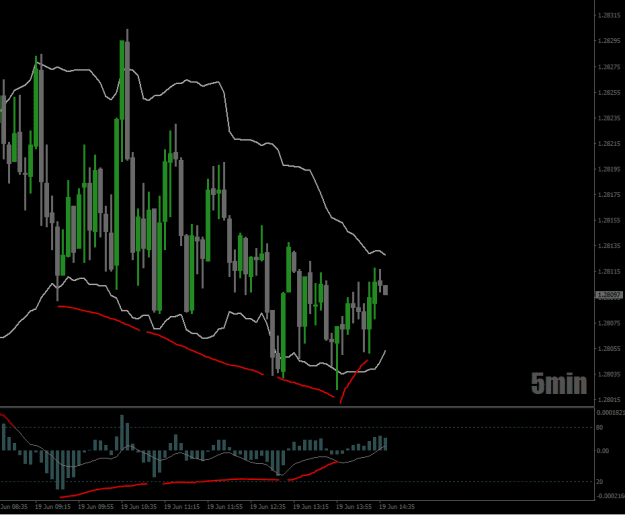Click the 19 Jun 11:15 time label
The height and width of the screenshot is (515, 625).
click(x=182, y=507)
